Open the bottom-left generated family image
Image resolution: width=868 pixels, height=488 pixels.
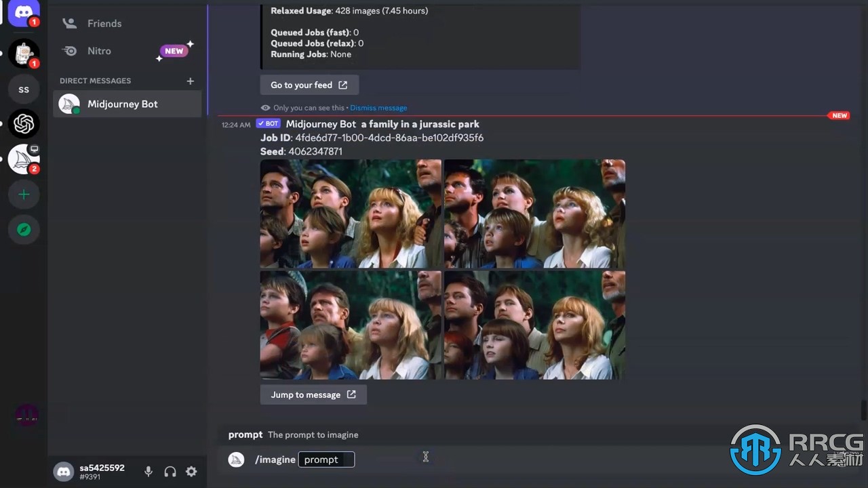pos(351,325)
